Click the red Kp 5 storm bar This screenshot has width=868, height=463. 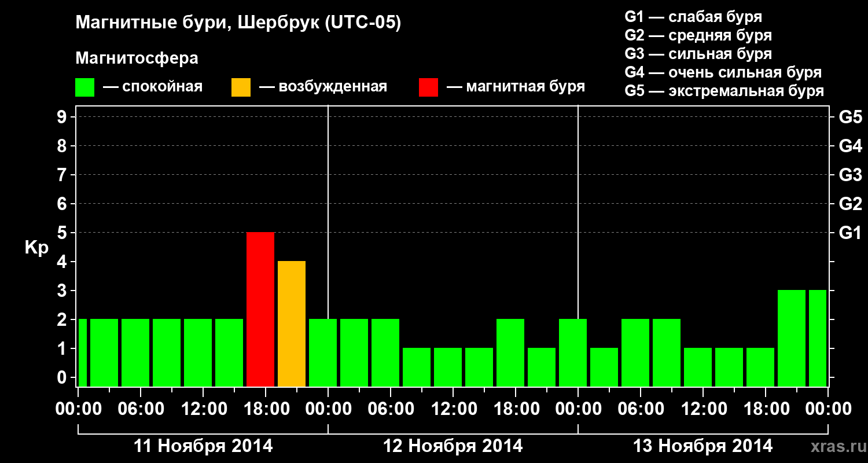260,310
